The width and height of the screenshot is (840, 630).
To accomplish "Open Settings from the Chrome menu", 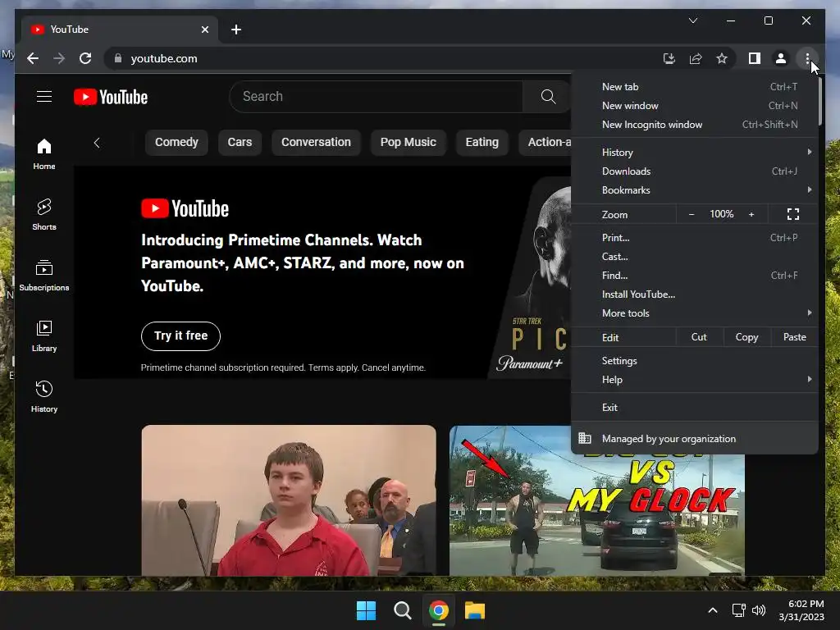I will click(694, 361).
